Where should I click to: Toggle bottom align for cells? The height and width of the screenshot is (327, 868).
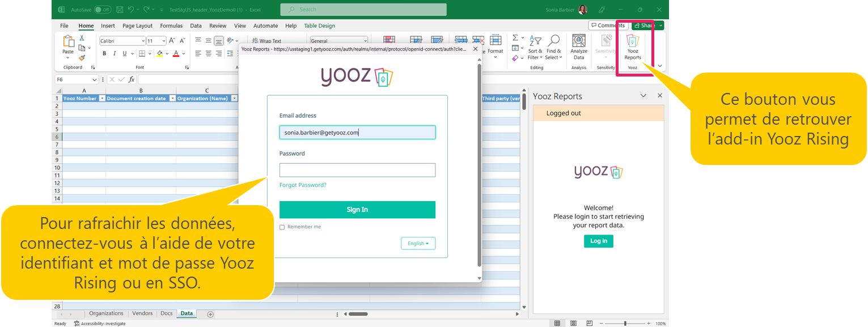pyautogui.click(x=218, y=41)
